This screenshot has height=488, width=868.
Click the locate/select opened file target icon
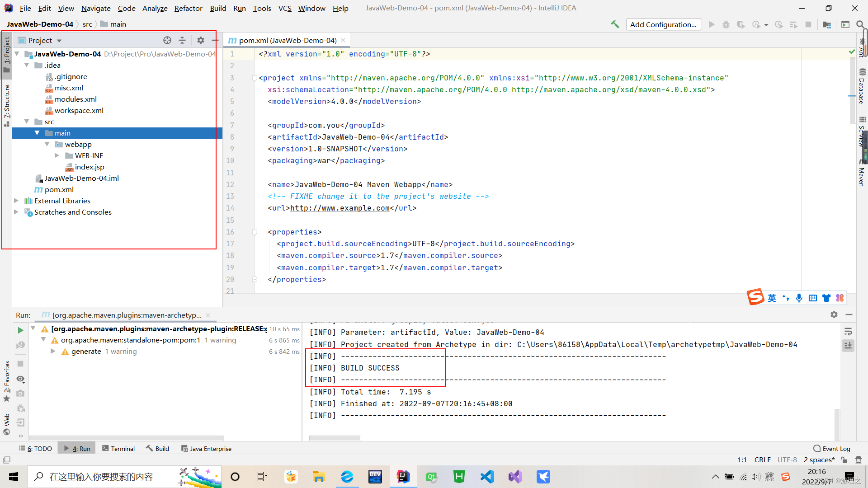(x=167, y=40)
